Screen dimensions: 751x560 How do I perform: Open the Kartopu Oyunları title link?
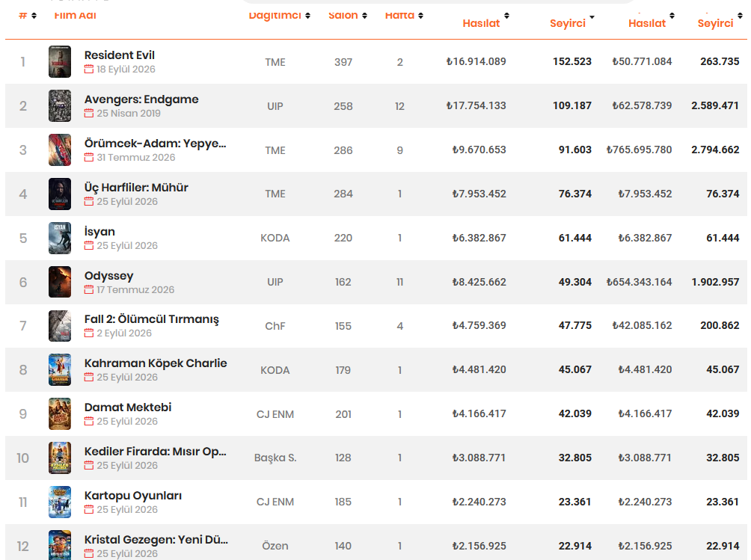point(133,496)
